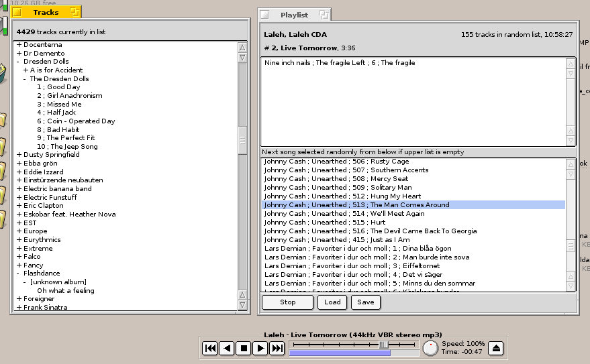Screen dimensions: 590x364
Task: Select track '8 ; Bad Habit'
Action: 58,130
